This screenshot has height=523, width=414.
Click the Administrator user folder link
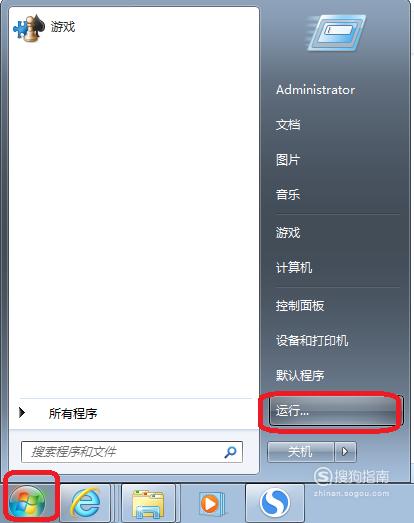point(315,90)
